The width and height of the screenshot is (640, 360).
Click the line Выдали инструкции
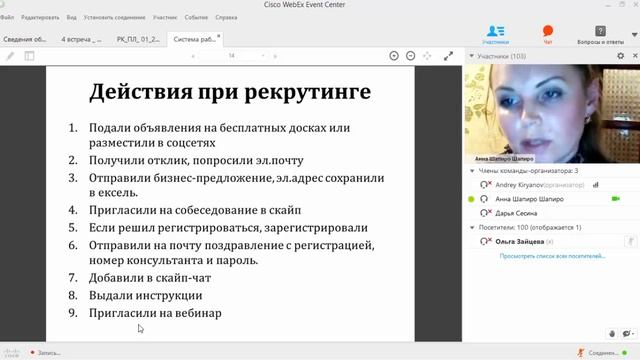click(146, 296)
